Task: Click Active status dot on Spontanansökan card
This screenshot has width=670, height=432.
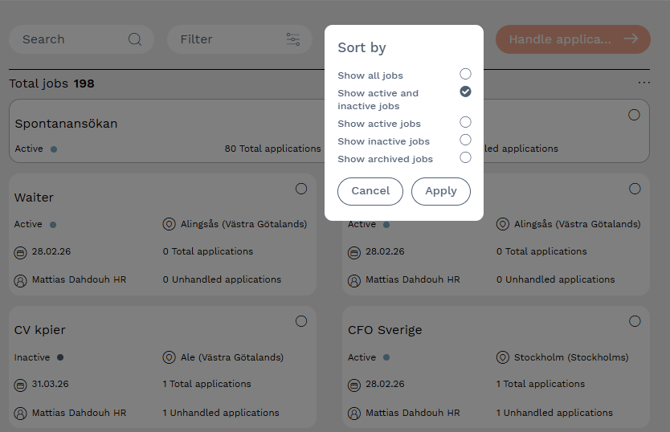Action: (54, 149)
